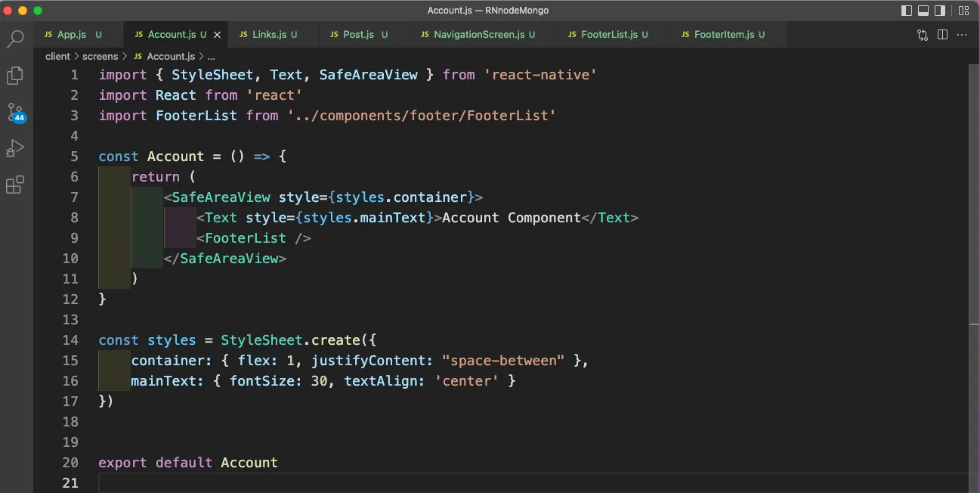Open changes compare icon in editor toolbar
This screenshot has width=980, height=493.
pos(923,35)
